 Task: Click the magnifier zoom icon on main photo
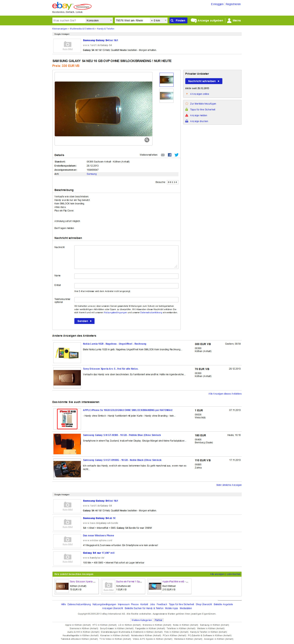(147, 140)
